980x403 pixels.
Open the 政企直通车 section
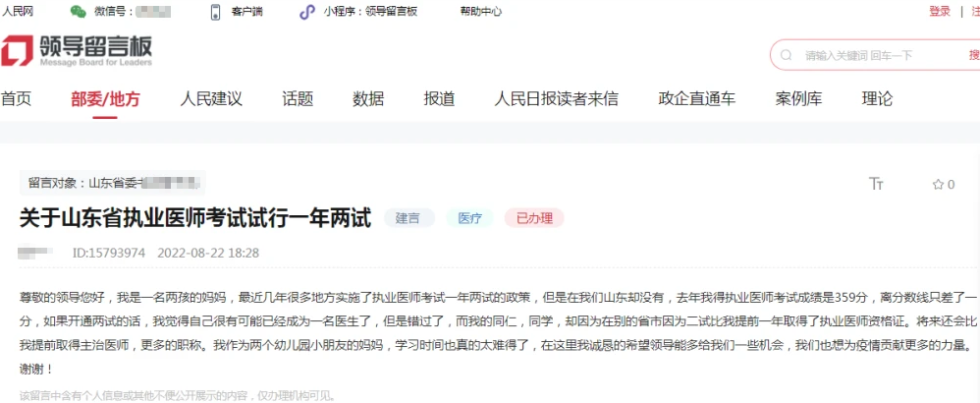point(696,98)
